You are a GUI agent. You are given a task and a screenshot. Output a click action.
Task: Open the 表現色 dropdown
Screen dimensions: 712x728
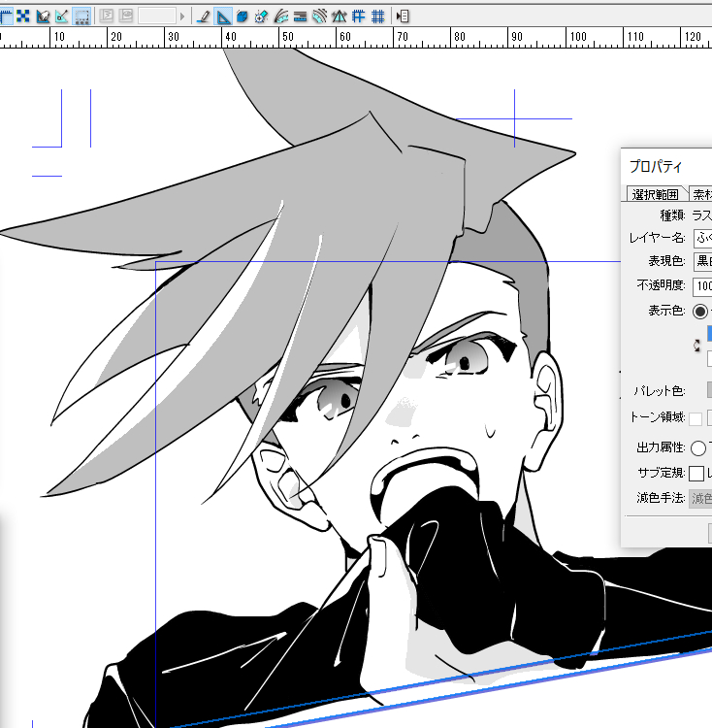[x=702, y=261]
